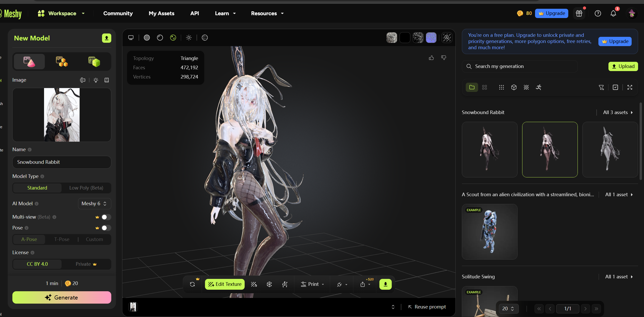Viewport: 644px width, 317px height.
Task: Click the Search my generation field
Action: (520, 66)
